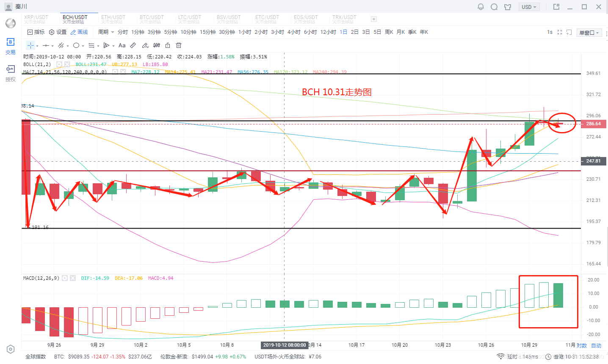
Task: Switch to the BTC/USDT tab
Action: (x=152, y=19)
